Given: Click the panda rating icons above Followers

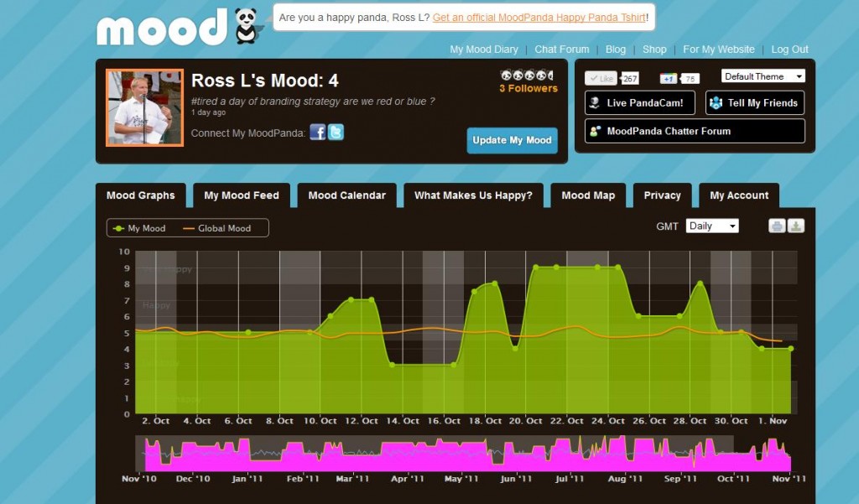Looking at the screenshot, I should tap(527, 75).
